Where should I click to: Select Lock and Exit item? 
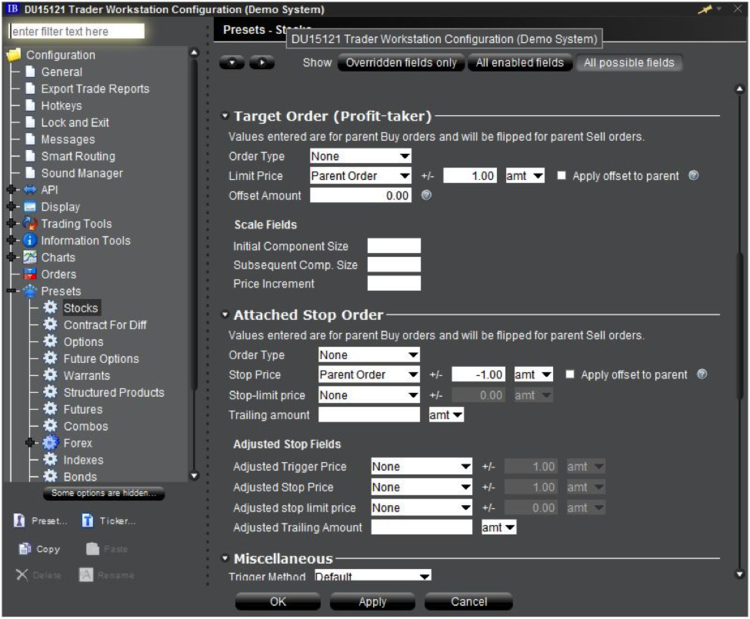click(x=75, y=122)
